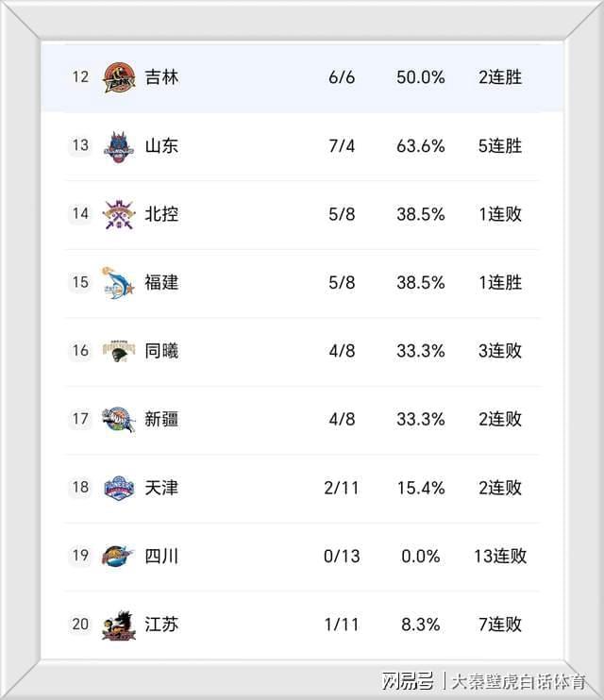This screenshot has height=700, width=604.
Task: Click the 5连胜 streak for Shandong
Action: coord(500,146)
